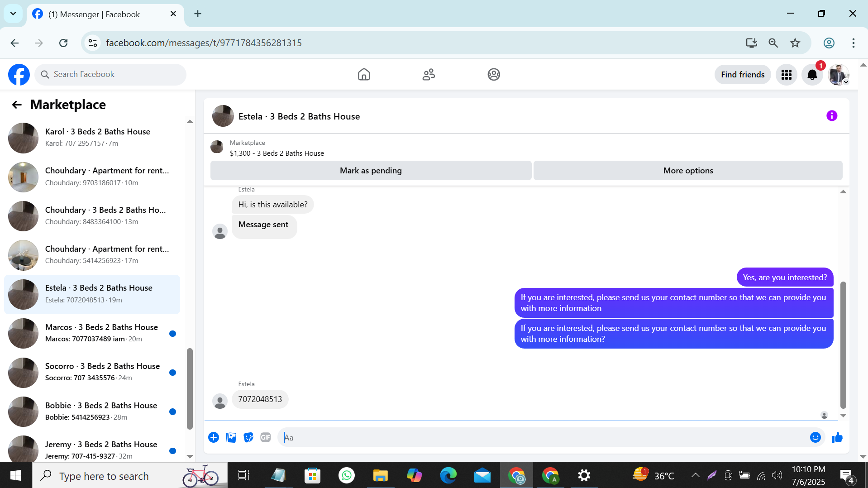Viewport: 868px width, 488px height.
Task: Open the Chrome profile icon
Action: (x=829, y=43)
